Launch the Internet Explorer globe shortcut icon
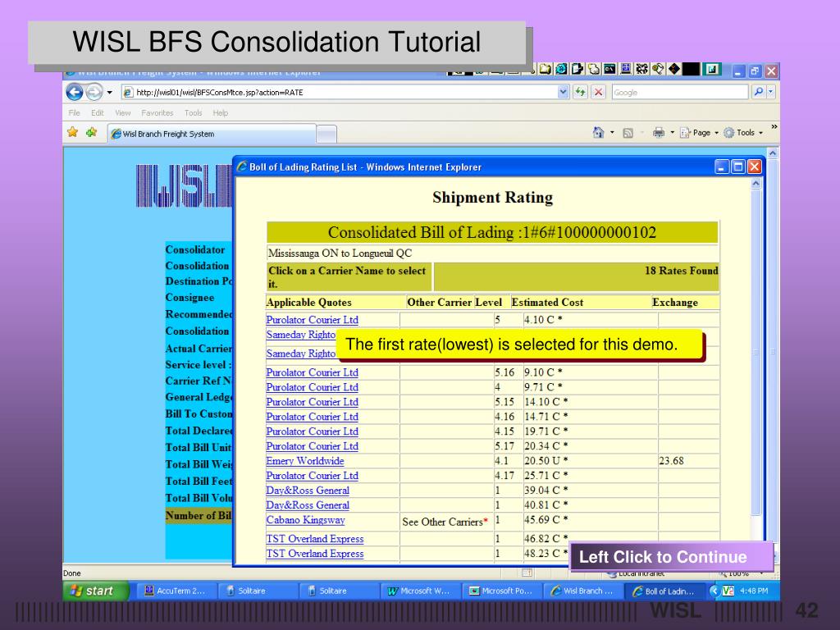840x630 pixels. click(561, 69)
